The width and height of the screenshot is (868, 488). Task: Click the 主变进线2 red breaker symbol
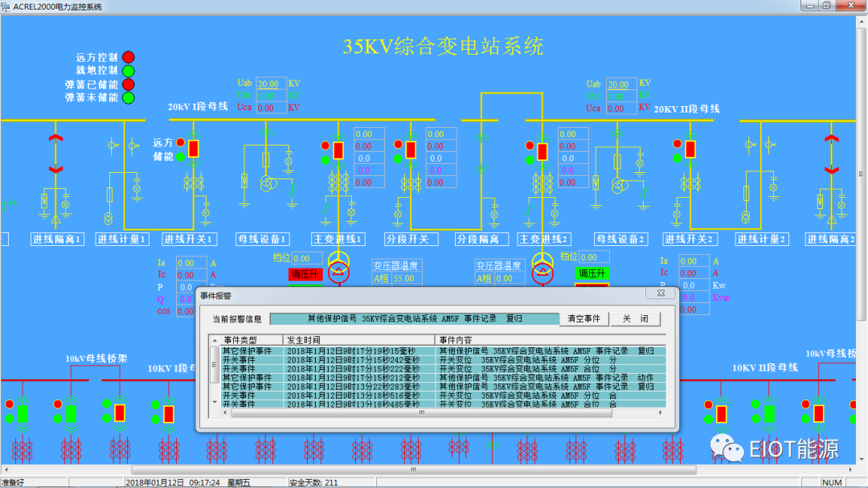(x=542, y=151)
